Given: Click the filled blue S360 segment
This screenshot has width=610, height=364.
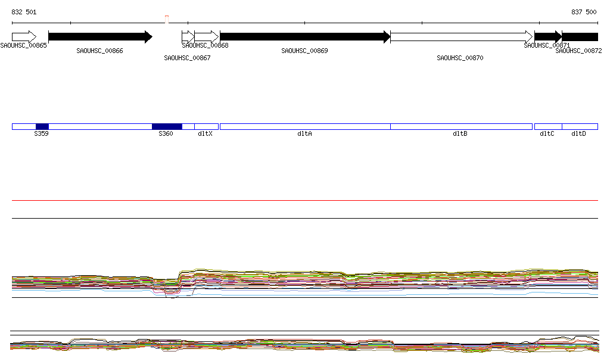Looking at the screenshot, I should tap(167, 126).
